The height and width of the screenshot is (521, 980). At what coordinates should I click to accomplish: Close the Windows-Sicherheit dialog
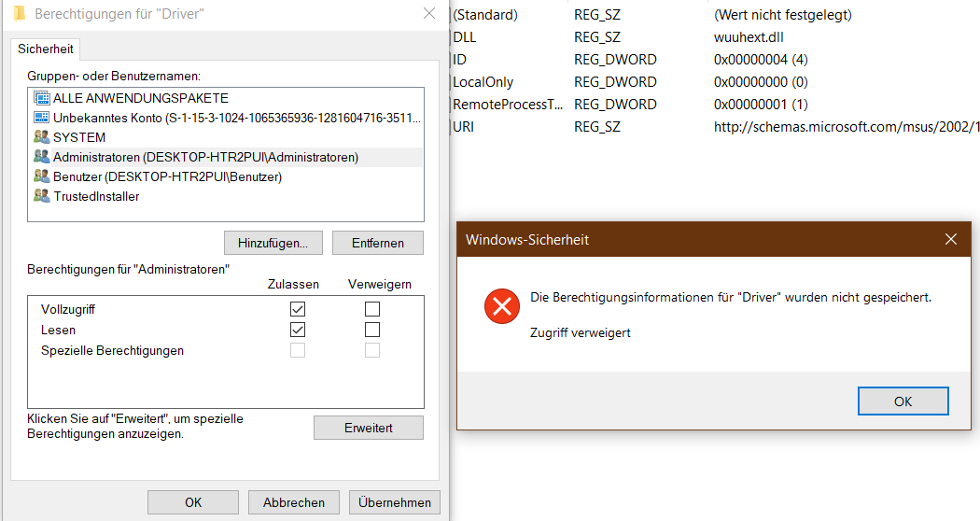[x=951, y=240]
